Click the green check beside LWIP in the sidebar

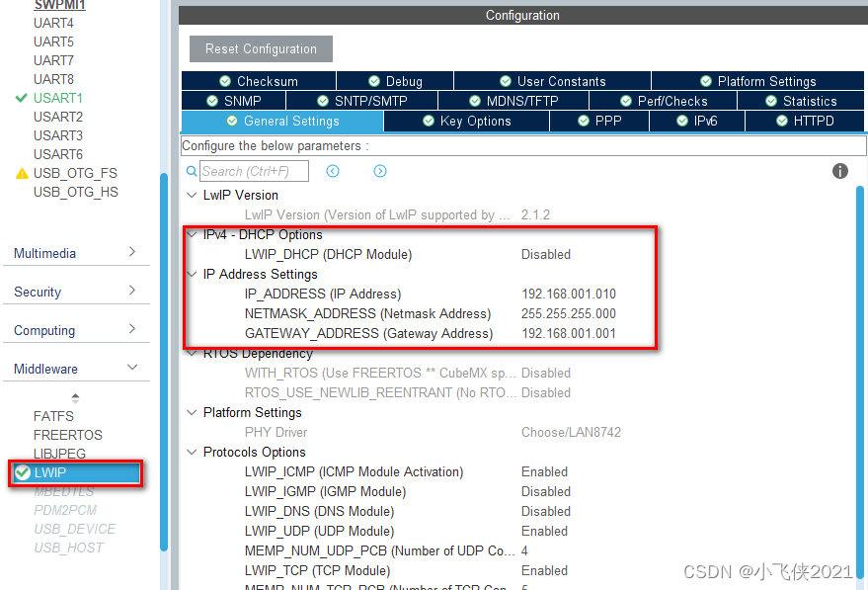23,472
